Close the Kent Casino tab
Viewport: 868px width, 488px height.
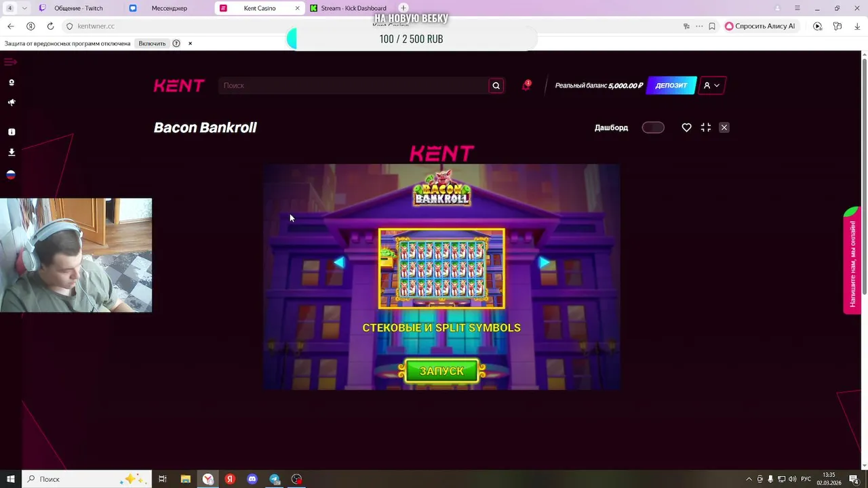point(297,8)
